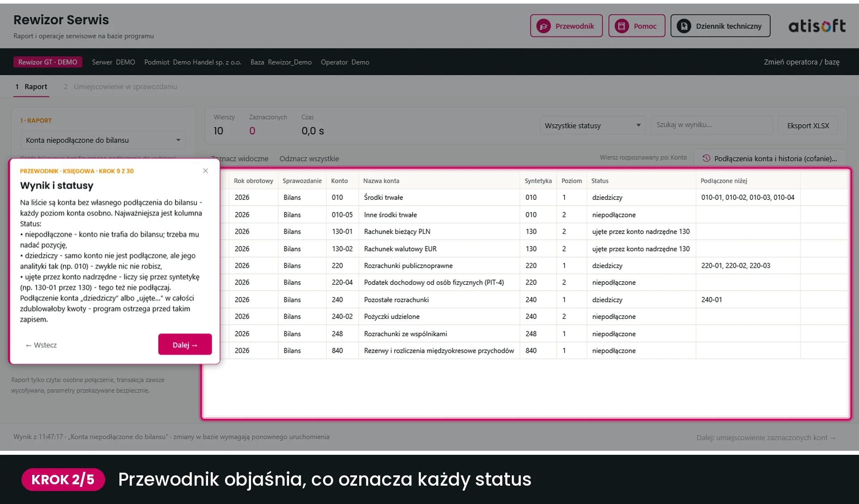The image size is (859, 504).
Task: Click Zmień operatora / bazę
Action: point(801,62)
